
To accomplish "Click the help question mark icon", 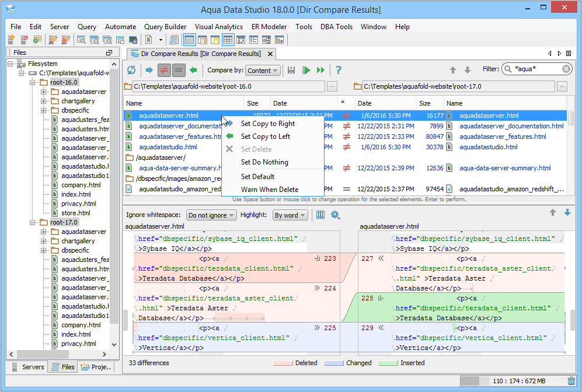I will pyautogui.click(x=338, y=70).
